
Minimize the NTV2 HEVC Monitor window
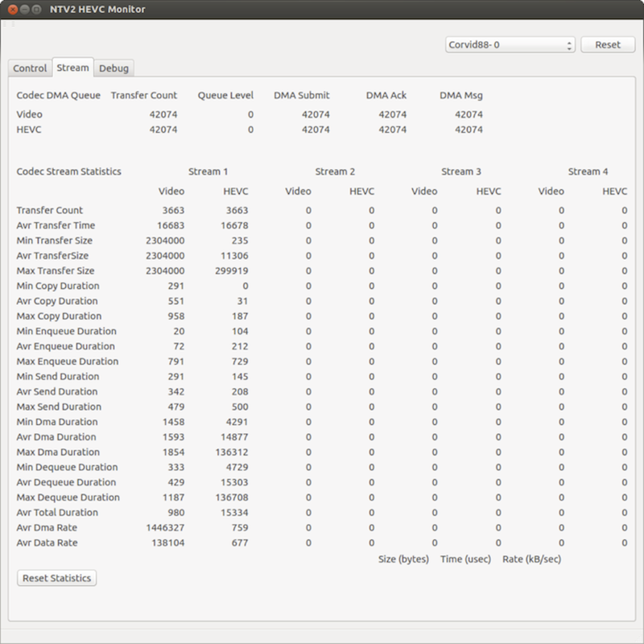tap(25, 9)
